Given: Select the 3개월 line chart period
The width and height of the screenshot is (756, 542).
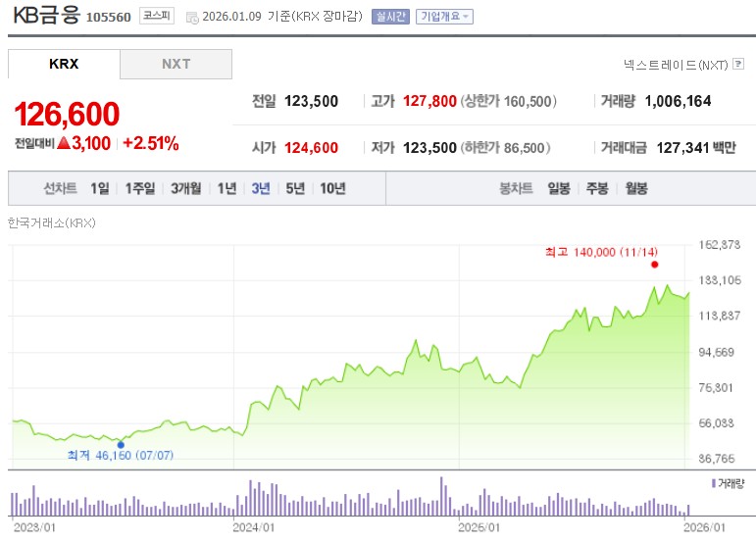Looking at the screenshot, I should (186, 188).
